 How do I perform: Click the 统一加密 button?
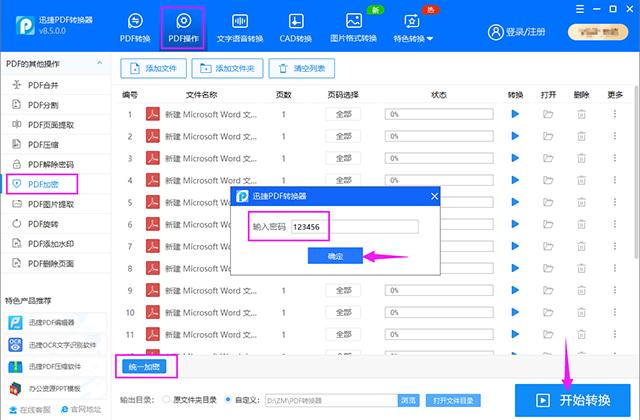coord(144,367)
